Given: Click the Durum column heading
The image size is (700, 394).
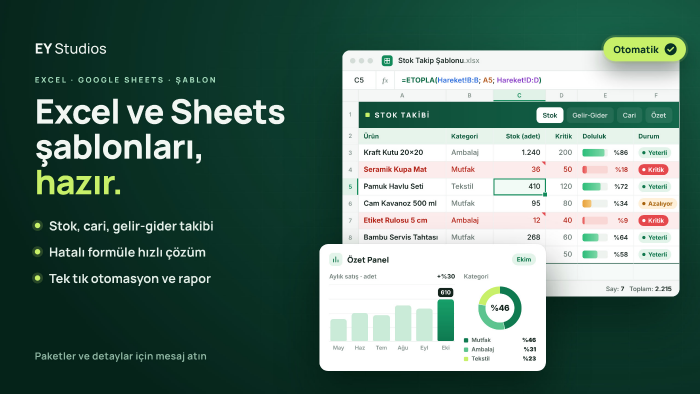Looking at the screenshot, I should tap(649, 136).
